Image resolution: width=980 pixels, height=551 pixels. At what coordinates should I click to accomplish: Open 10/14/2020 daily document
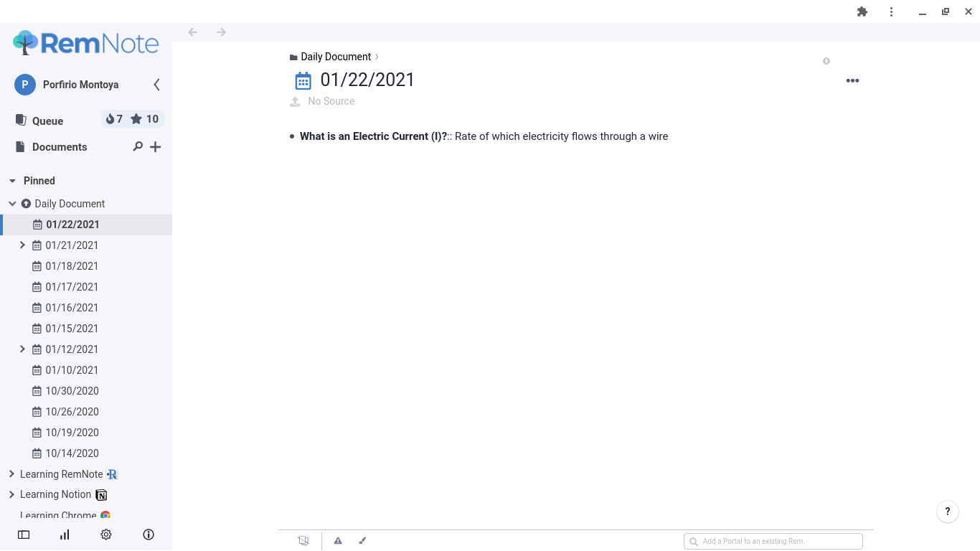pyautogui.click(x=72, y=453)
